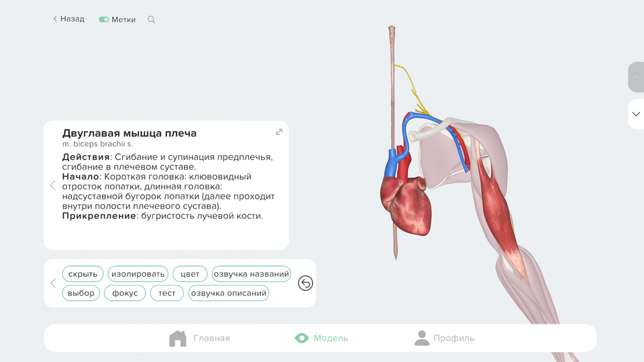Enable озвучка названий audio
This screenshot has height=362, width=644.
[x=251, y=274]
